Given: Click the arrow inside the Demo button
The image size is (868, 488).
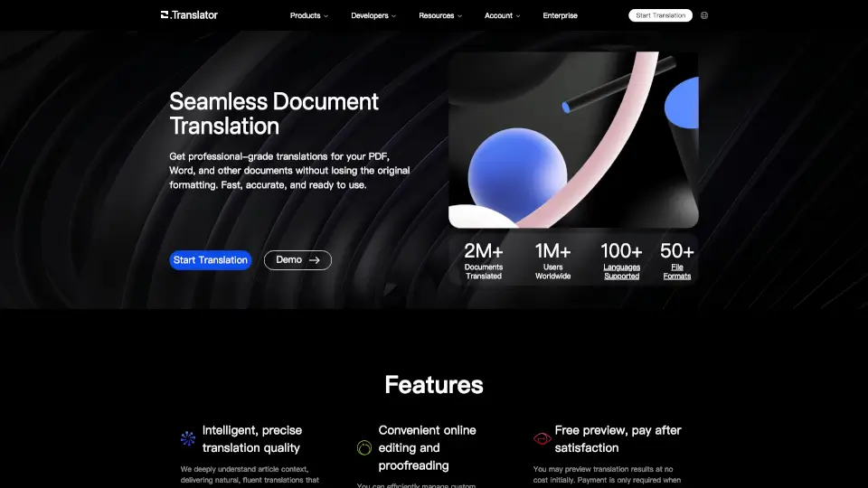Looking at the screenshot, I should [315, 260].
